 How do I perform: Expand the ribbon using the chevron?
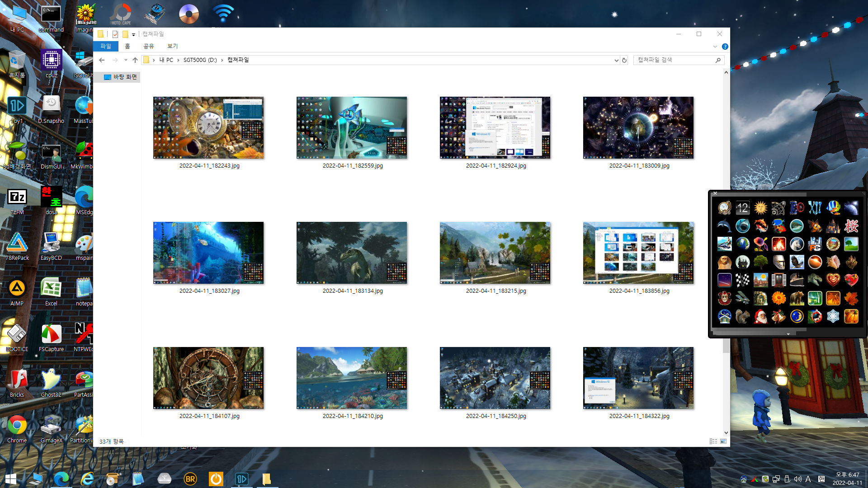point(715,47)
